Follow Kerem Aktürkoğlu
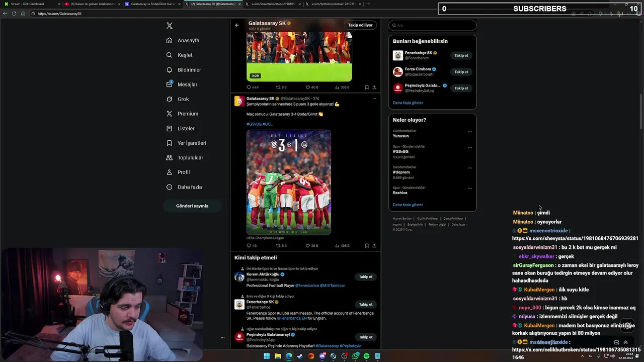 tap(366, 277)
